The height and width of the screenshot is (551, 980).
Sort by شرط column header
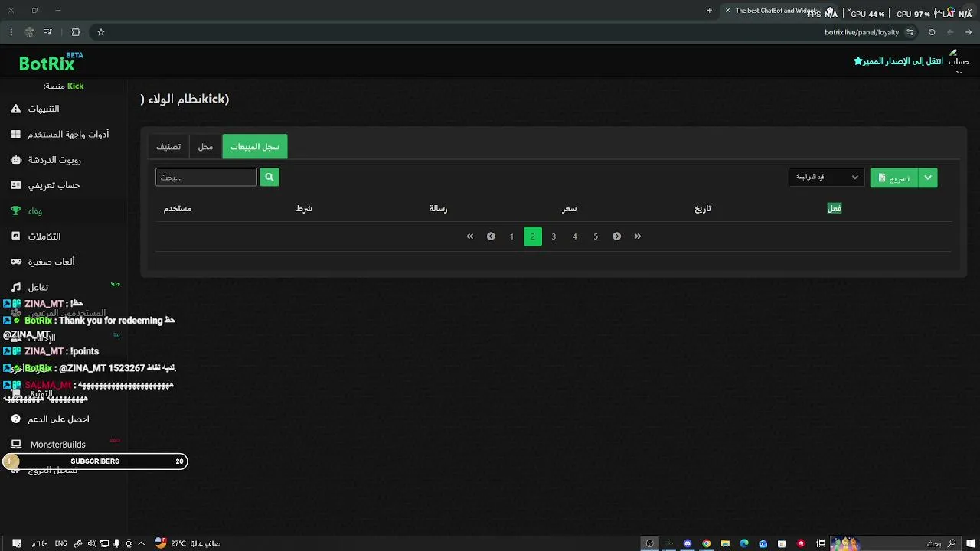click(x=304, y=208)
